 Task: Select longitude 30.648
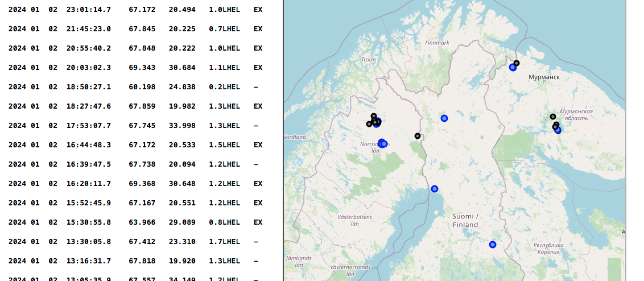[182, 184]
